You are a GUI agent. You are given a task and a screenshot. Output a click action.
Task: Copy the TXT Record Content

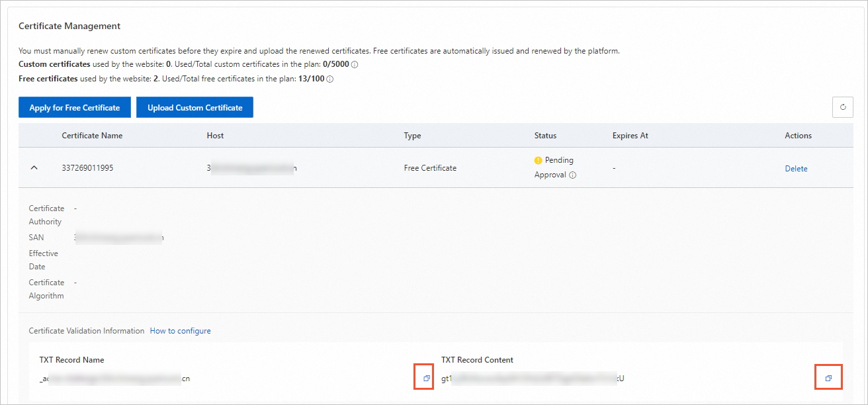(x=828, y=377)
